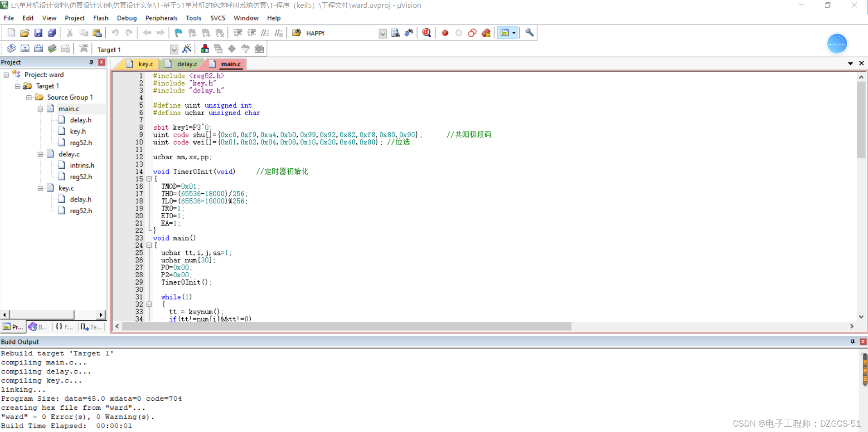
Task: Open the Target 1 selection dropdown
Action: tap(174, 49)
